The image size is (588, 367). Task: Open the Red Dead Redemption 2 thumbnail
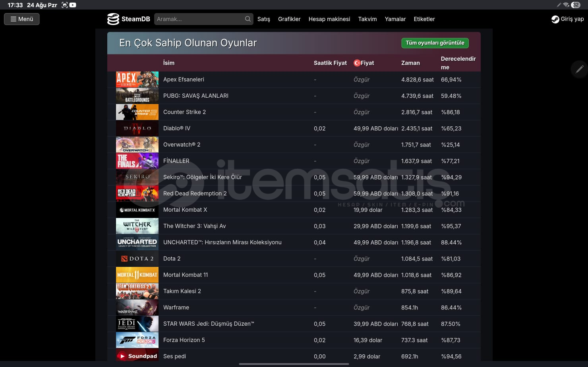tap(137, 193)
